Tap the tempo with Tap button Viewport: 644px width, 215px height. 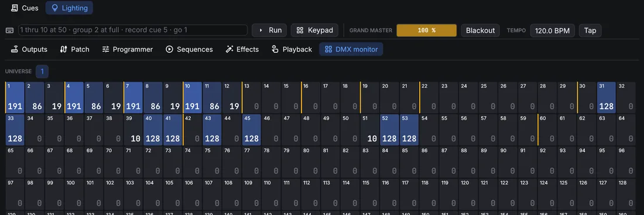(x=590, y=30)
